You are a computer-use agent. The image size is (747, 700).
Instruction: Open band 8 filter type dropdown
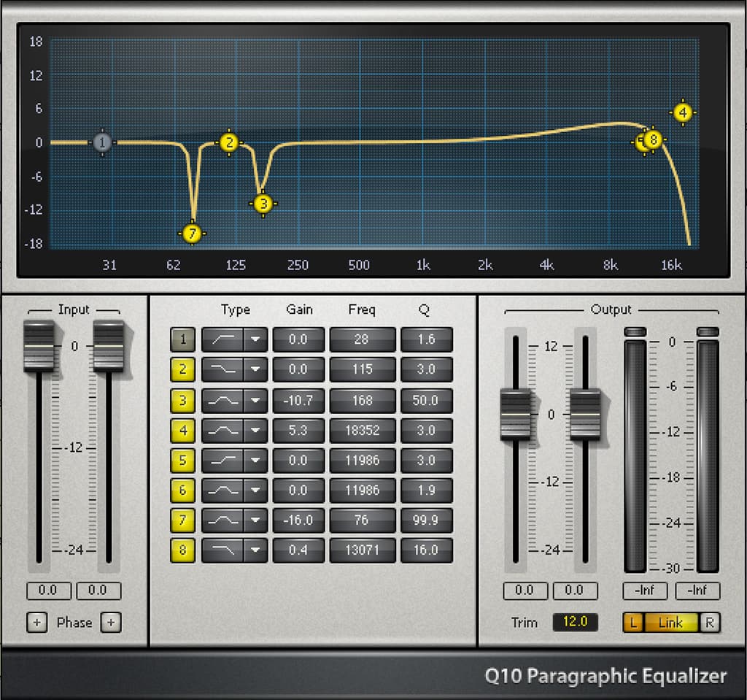pos(255,550)
